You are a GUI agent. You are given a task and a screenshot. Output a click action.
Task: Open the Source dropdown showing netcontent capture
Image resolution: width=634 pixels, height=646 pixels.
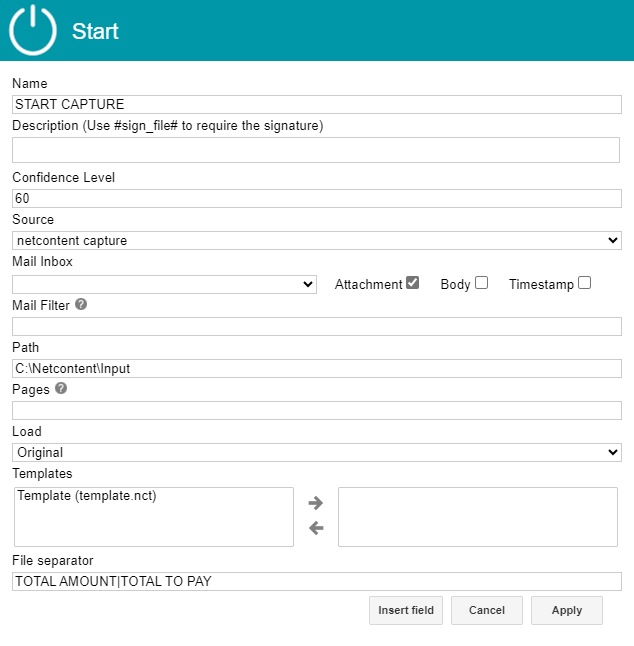coord(317,240)
